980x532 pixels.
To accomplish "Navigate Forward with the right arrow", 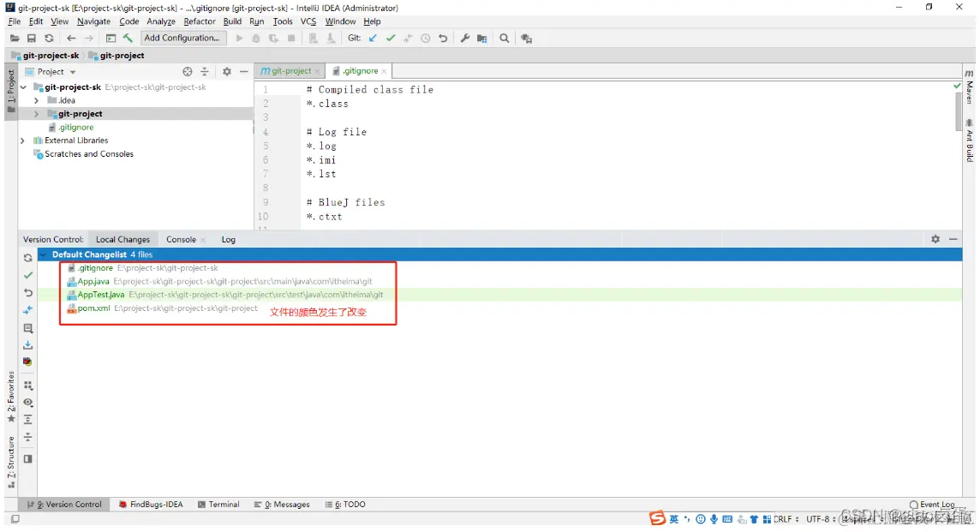I will tap(89, 39).
